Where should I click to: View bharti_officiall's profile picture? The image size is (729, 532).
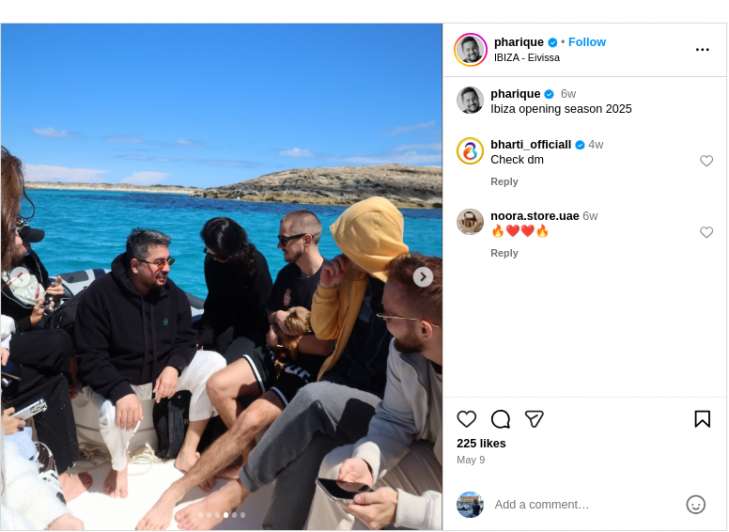click(470, 151)
